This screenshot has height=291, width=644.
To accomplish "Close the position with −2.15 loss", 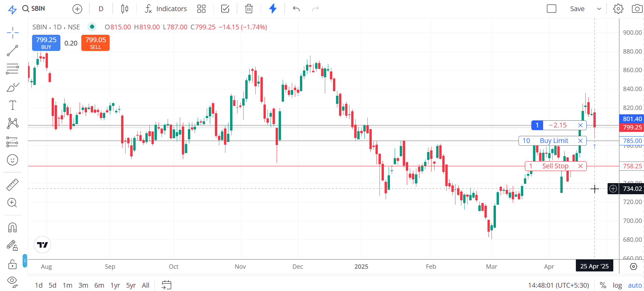I will [x=580, y=125].
